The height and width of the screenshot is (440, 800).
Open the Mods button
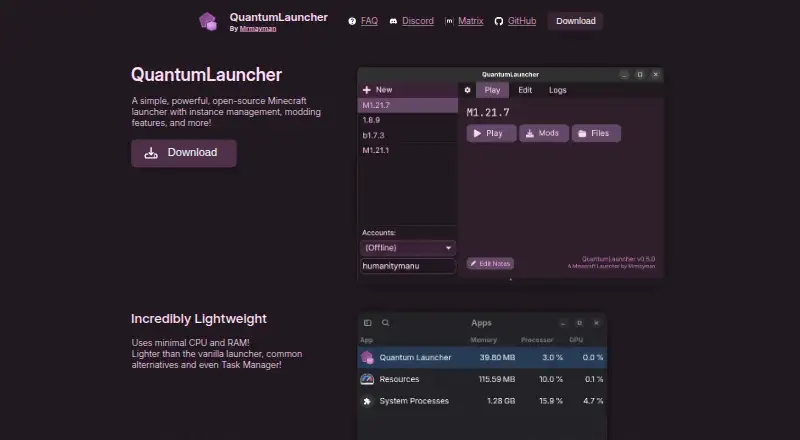coord(544,133)
